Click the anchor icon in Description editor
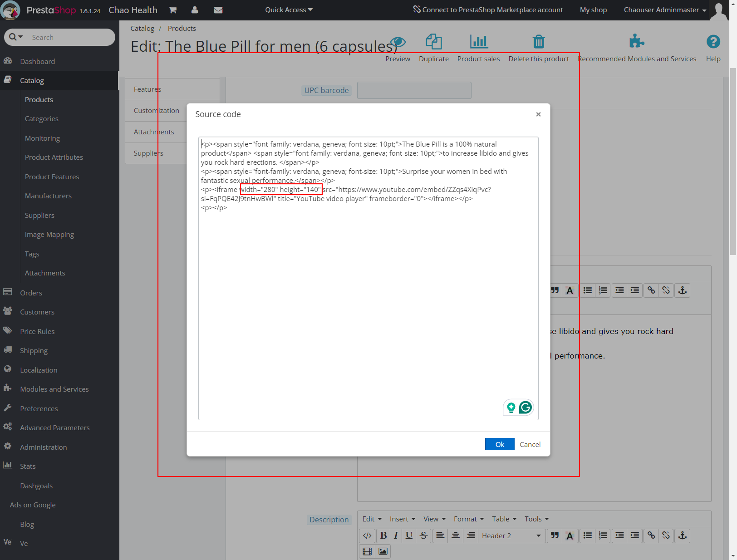The image size is (737, 560). (x=682, y=536)
